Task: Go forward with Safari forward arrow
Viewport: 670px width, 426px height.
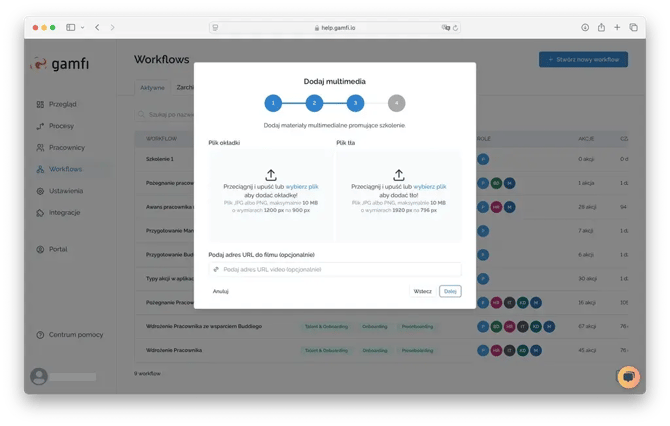Action: pyautogui.click(x=112, y=27)
